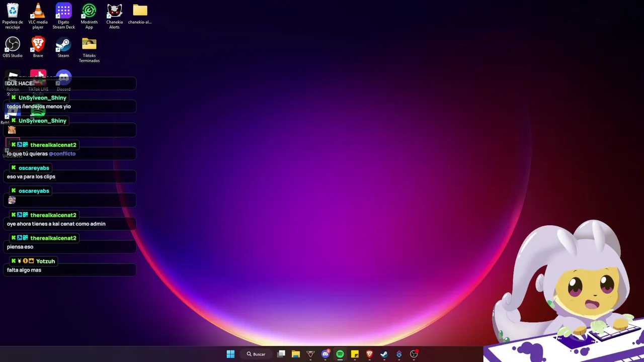Click the purple diamond app icon in the taskbar
The width and height of the screenshot is (644, 362).
point(399,354)
